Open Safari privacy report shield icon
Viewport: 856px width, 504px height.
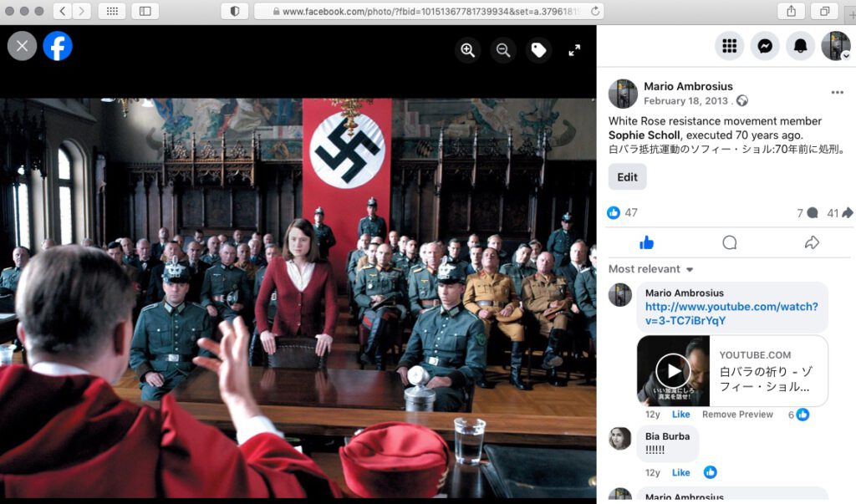(235, 11)
